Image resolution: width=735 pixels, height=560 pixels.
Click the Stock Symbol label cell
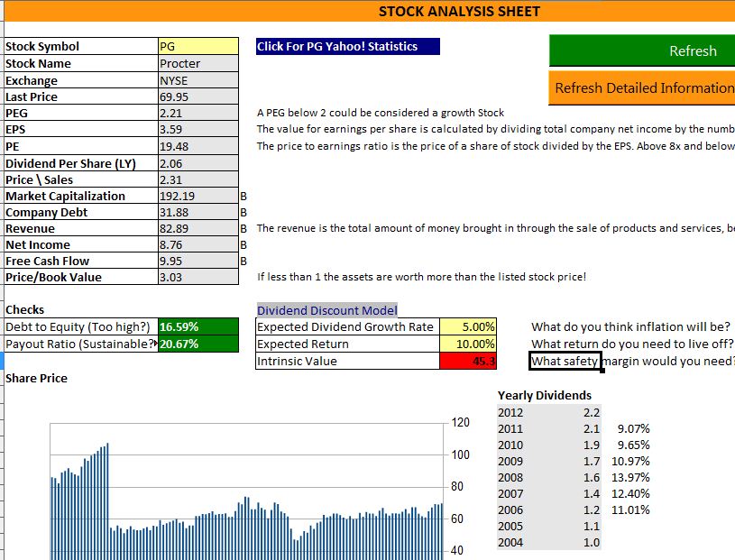[81, 46]
